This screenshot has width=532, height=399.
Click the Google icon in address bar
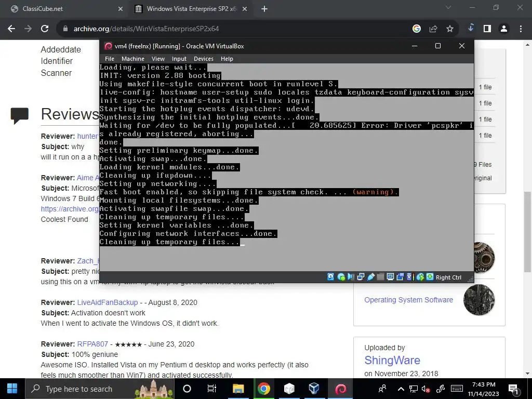(417, 29)
